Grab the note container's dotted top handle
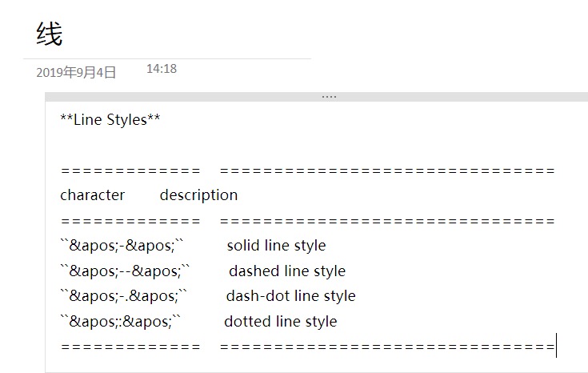 pos(329,96)
